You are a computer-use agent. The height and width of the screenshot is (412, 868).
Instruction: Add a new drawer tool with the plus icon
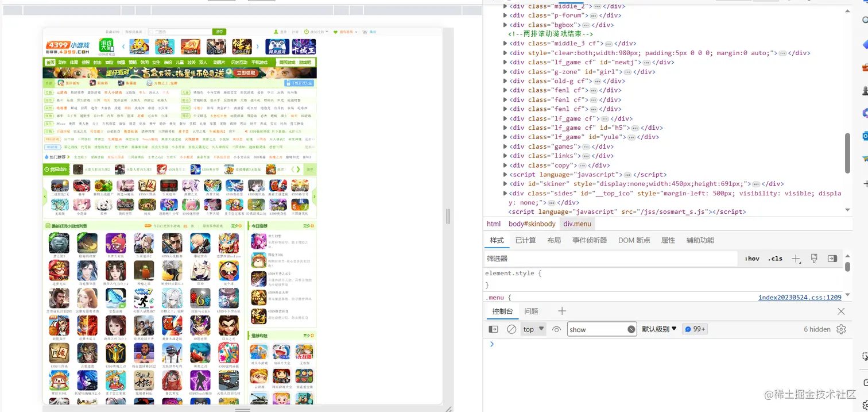562,311
